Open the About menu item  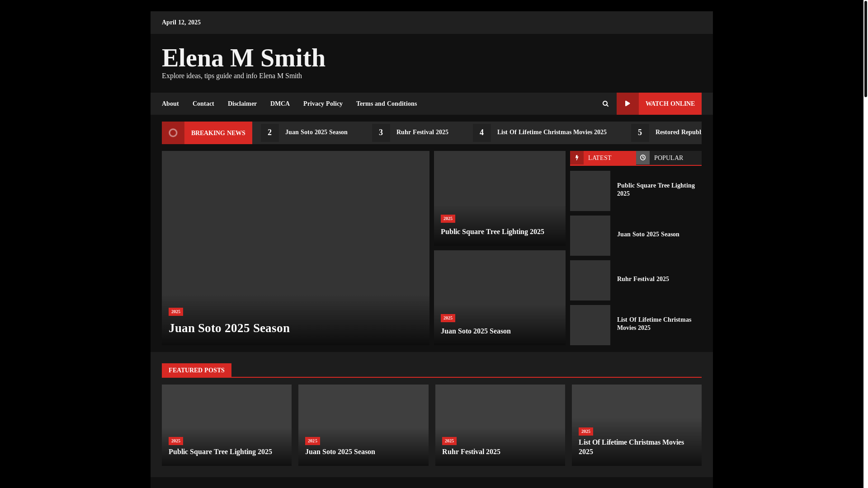170,104
